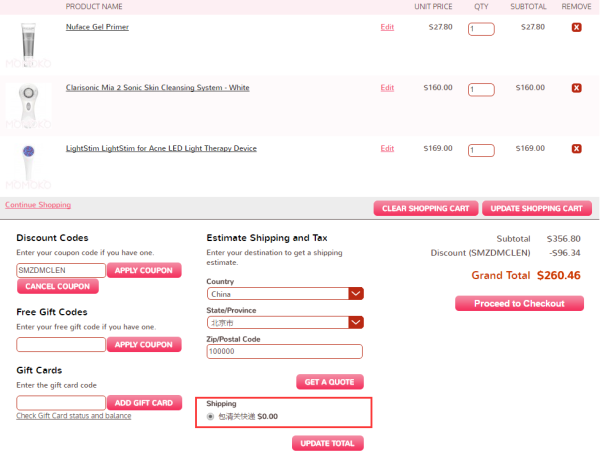This screenshot has height=460, width=600.
Task: Open the Clarisonic Mia 2 product thumbnail
Action: click(28, 106)
